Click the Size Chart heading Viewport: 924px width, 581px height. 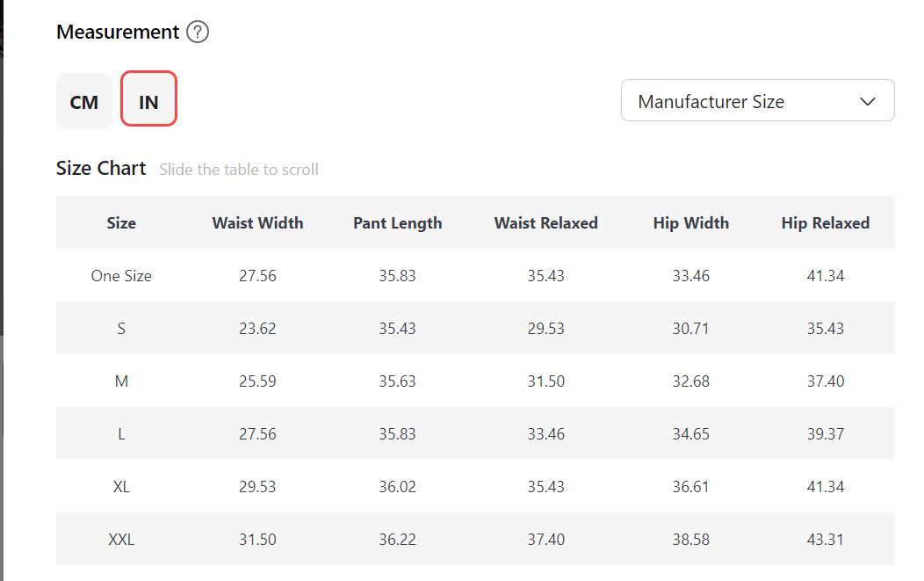(101, 169)
